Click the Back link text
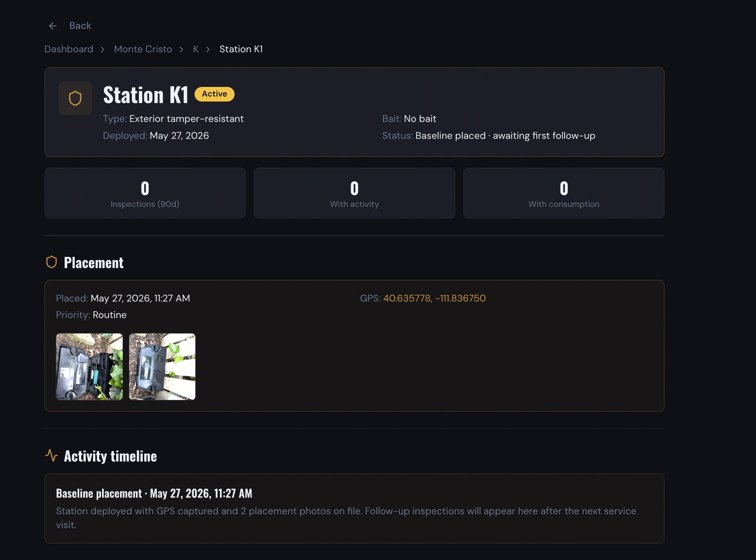 [x=80, y=26]
